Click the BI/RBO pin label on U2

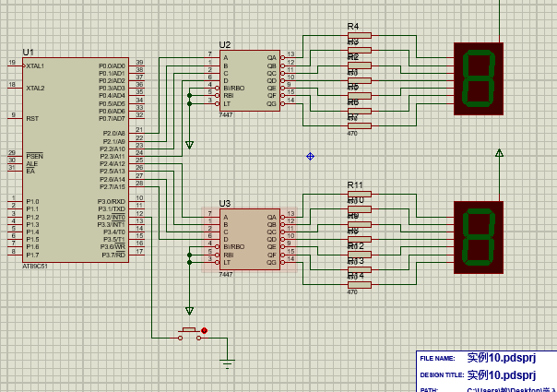pyautogui.click(x=233, y=89)
